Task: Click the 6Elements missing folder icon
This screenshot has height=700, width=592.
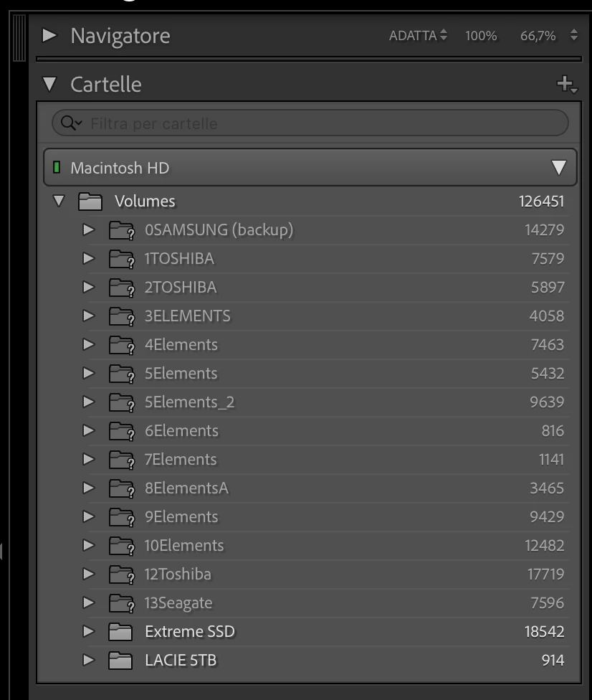Action: point(122,431)
